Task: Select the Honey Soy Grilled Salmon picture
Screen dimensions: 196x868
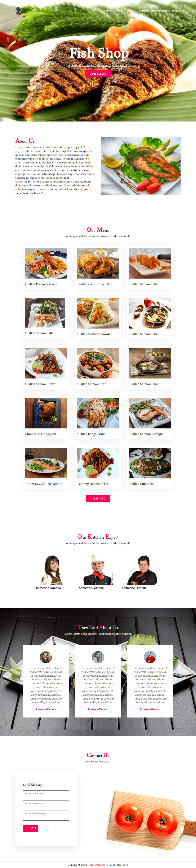Action: [46, 463]
